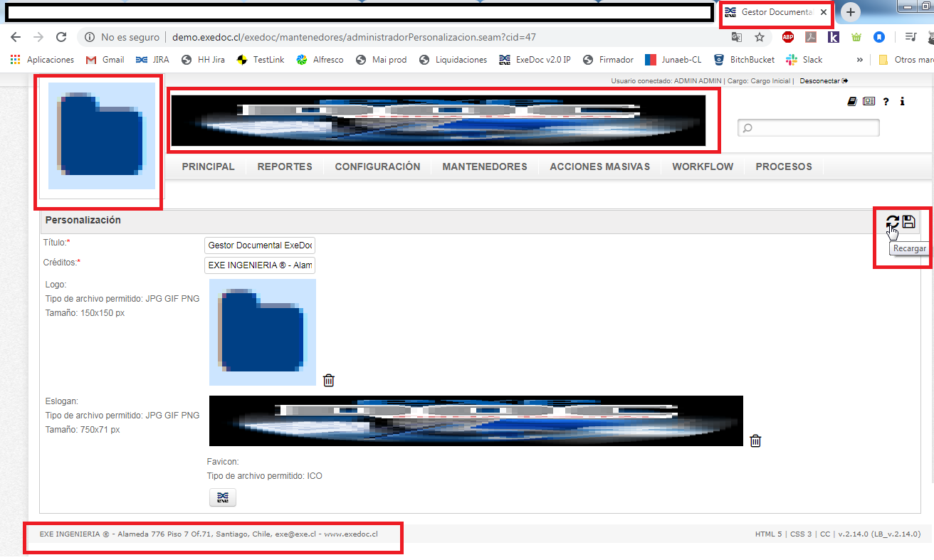
Task: Open the Alfresco bookmark
Action: click(320, 60)
